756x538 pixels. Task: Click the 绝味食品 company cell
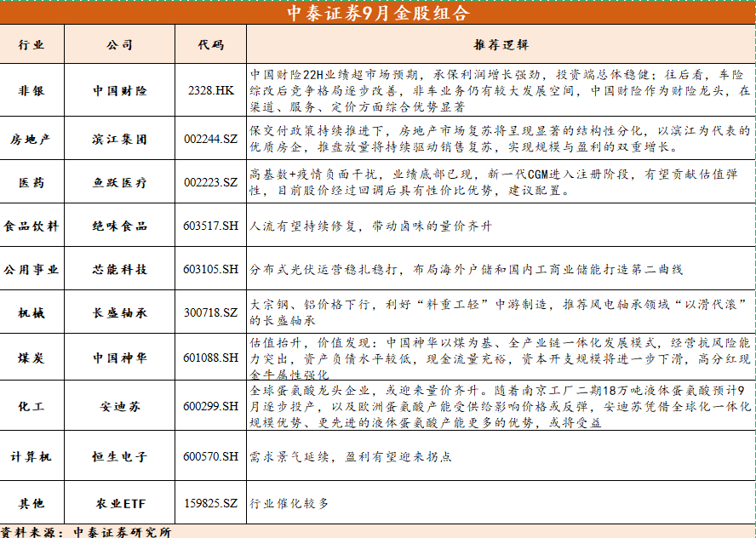(x=119, y=226)
